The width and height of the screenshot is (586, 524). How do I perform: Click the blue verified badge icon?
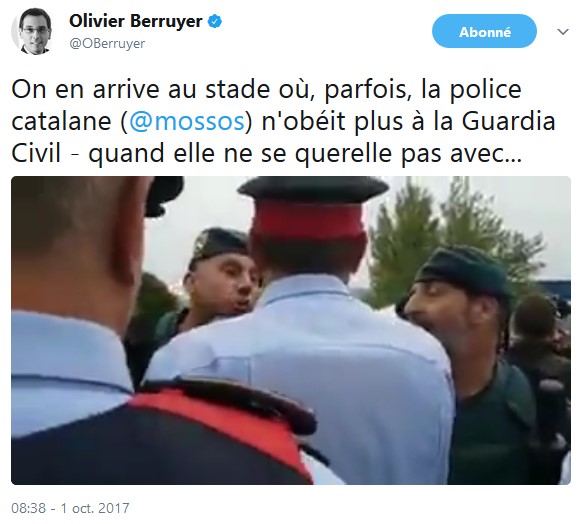[215, 21]
